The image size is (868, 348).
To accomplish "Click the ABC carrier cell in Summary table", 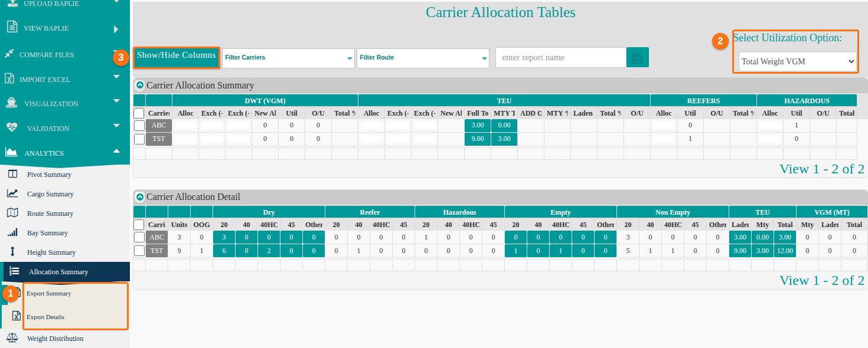I will click(x=159, y=125).
